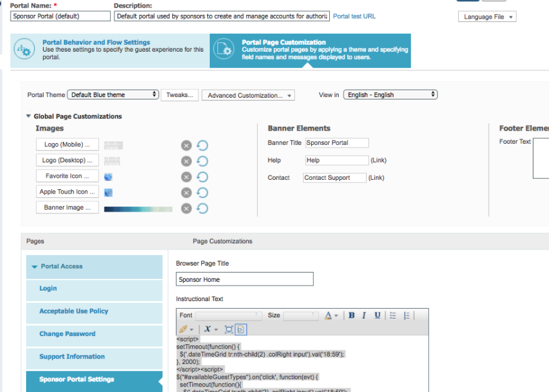Switch to Portal Page Customization tab

(x=310, y=50)
